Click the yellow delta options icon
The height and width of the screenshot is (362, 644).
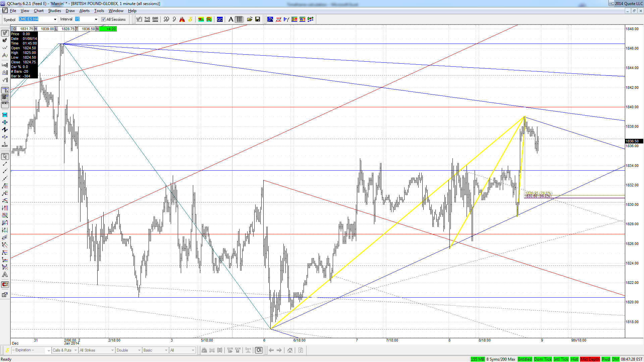[x=190, y=19]
